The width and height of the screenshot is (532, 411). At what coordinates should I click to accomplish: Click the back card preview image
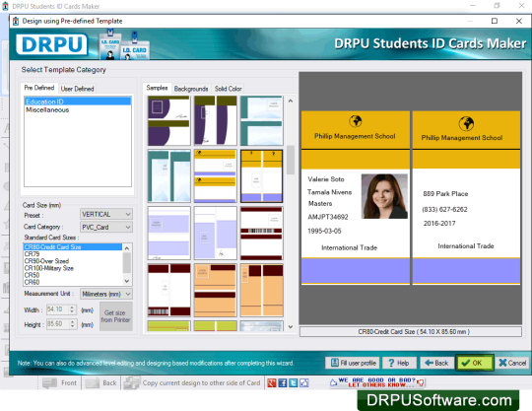coord(466,197)
